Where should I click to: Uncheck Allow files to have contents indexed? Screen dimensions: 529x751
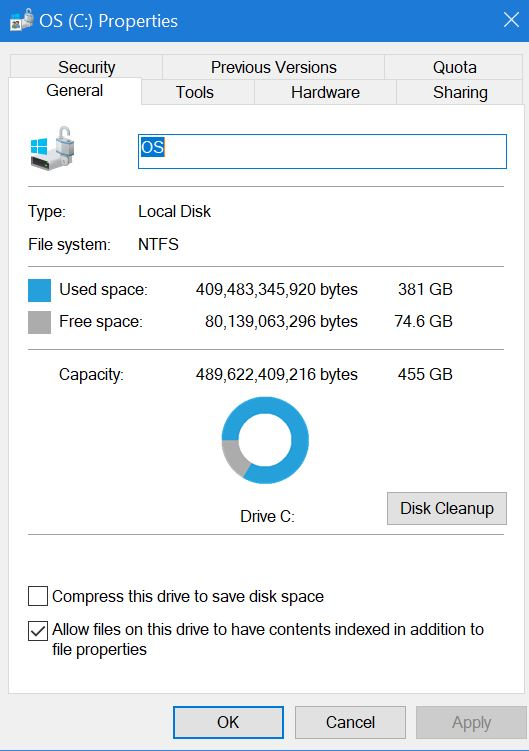click(38, 631)
